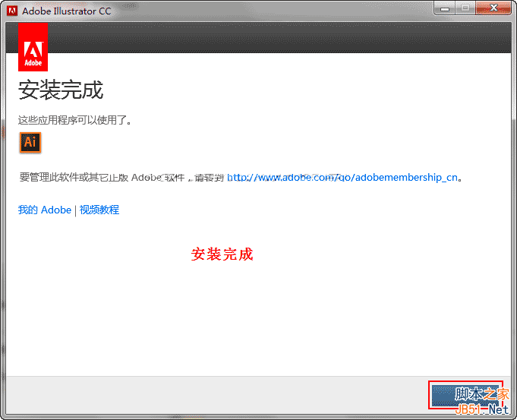The image size is (517, 420).
Task: Maximize the Adobe Illustrator CC window
Action: click(465, 8)
